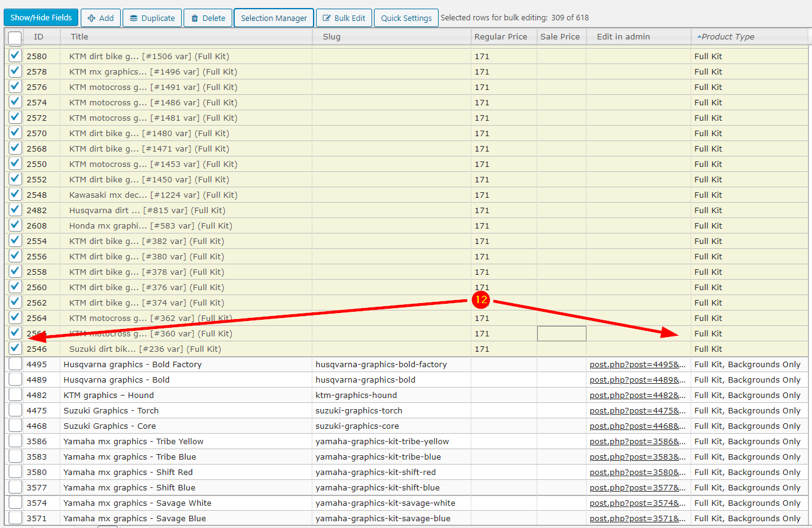Screen dimensions: 812x528
Task: Open Quick Settings
Action: click(406, 18)
